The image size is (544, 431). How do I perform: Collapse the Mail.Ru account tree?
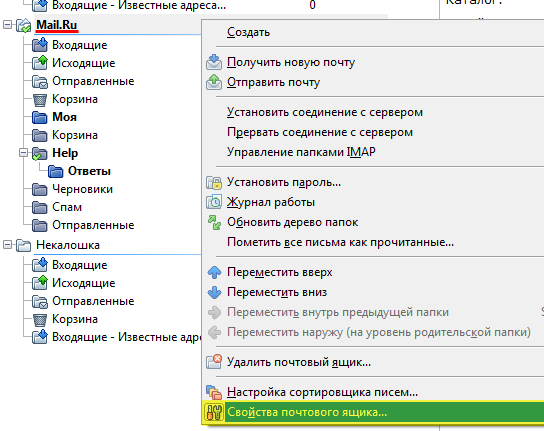[x=7, y=25]
